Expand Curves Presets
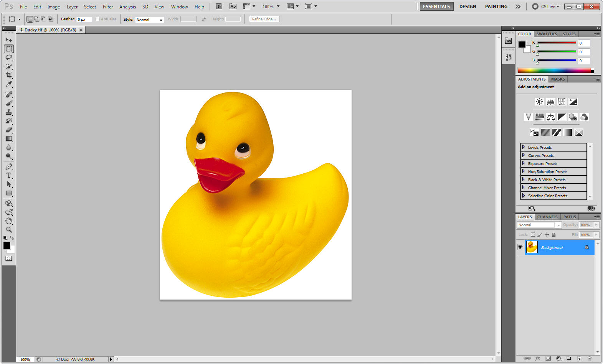Image resolution: width=603 pixels, height=364 pixels. tap(523, 155)
